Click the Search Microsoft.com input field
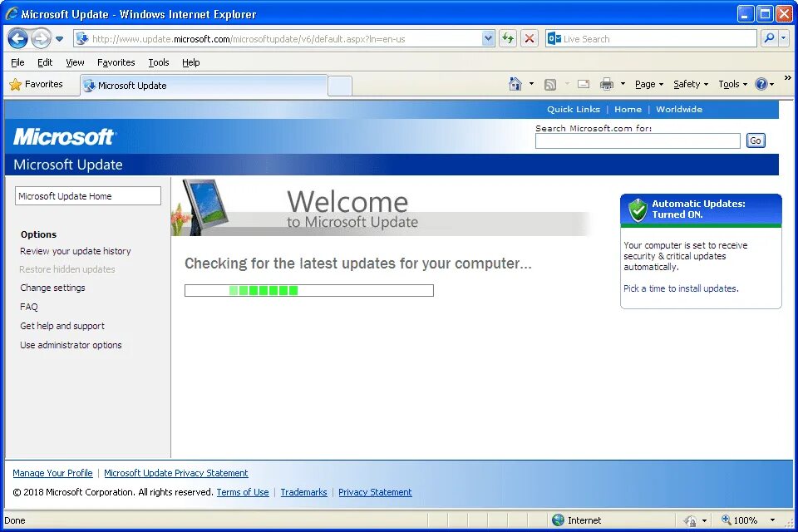This screenshot has width=798, height=532. pyautogui.click(x=637, y=140)
